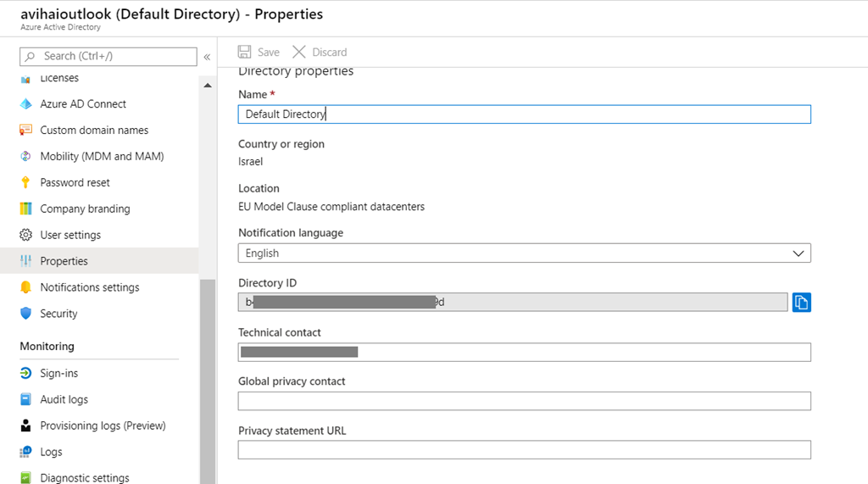Viewport: 868px width, 484px height.
Task: Click the Mobility (MDM and MAM) icon
Action: coord(25,156)
